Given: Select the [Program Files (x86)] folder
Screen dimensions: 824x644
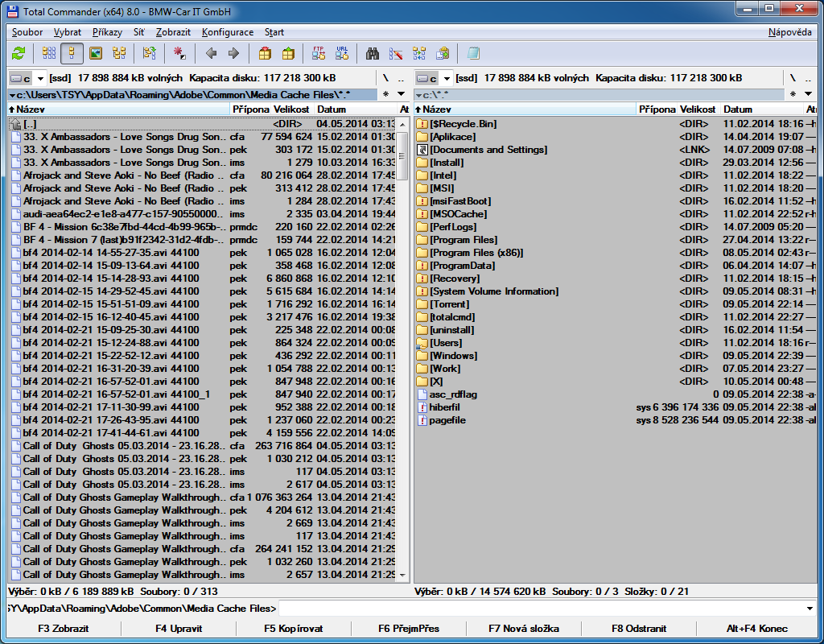Looking at the screenshot, I should coord(616,253).
